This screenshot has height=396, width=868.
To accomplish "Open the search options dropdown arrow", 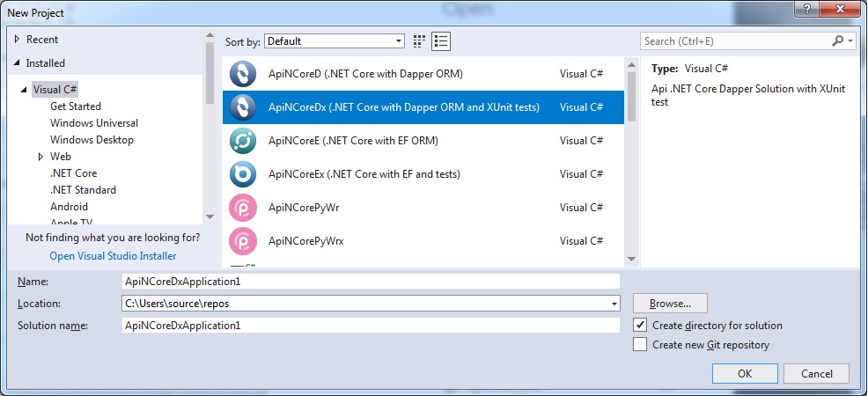I will [x=851, y=41].
